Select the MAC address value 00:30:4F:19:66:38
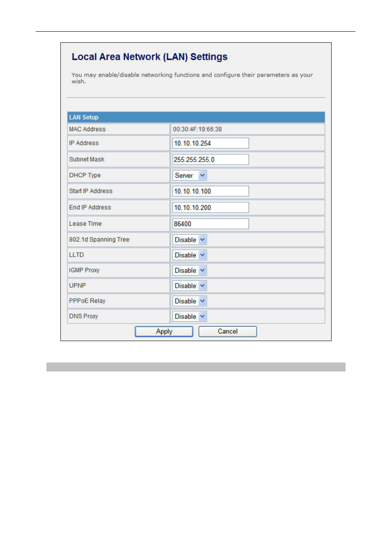Screen dimensions: 392x555 pos(197,129)
